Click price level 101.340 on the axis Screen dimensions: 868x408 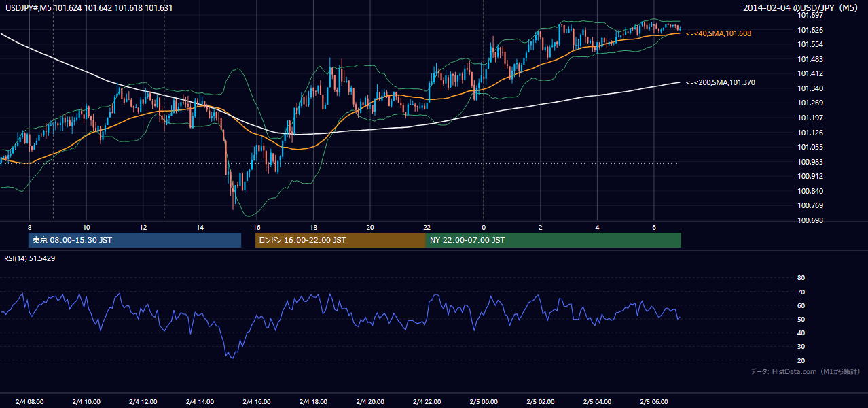[x=810, y=88]
